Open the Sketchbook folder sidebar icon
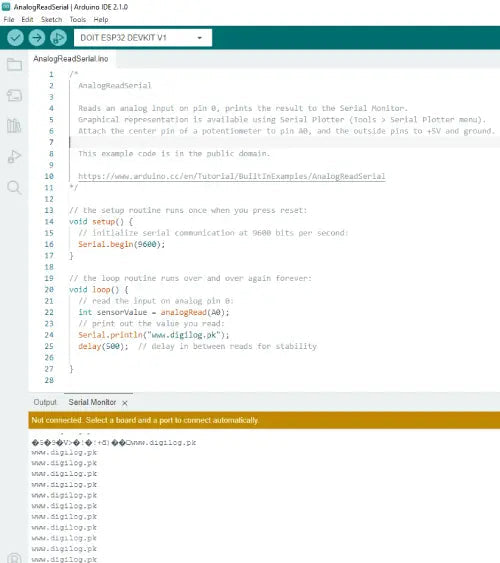 (14, 65)
